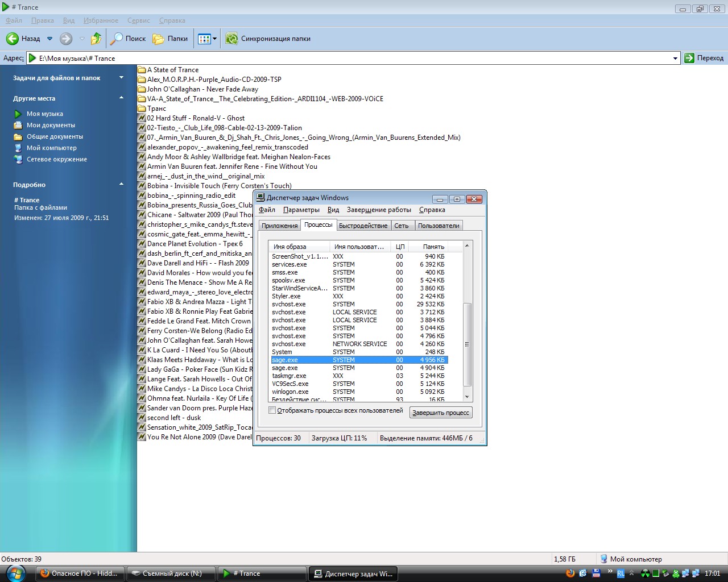Switch to the Быстродействие tab
The height and width of the screenshot is (582, 728).
[363, 226]
